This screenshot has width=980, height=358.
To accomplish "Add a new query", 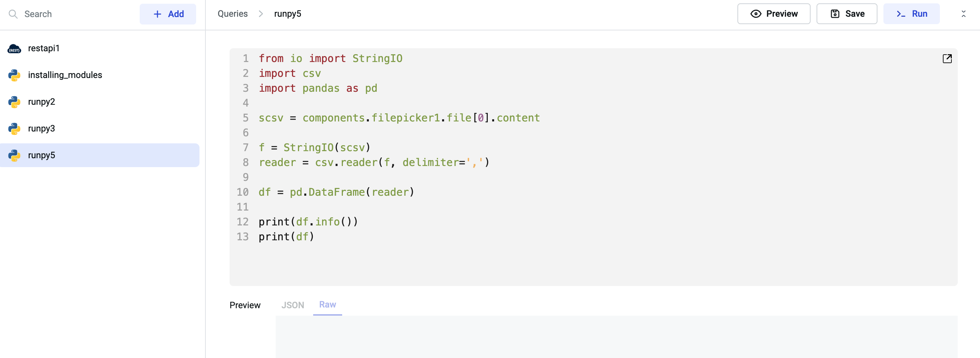I will point(168,14).
